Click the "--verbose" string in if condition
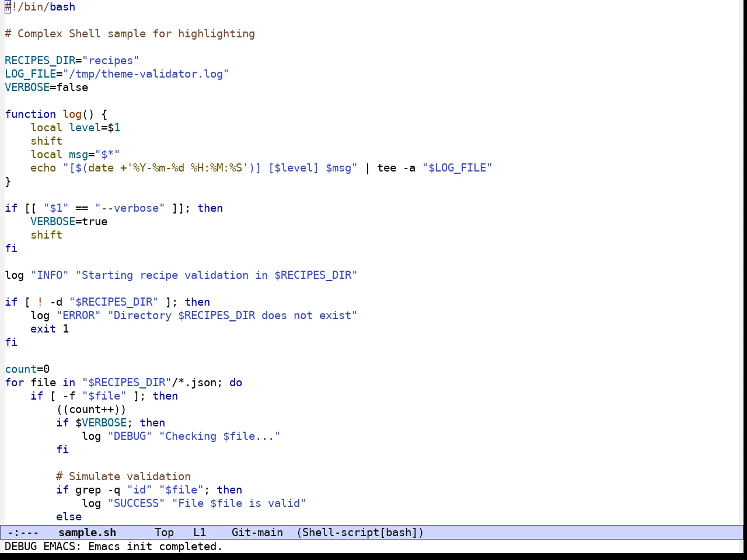 [x=130, y=208]
